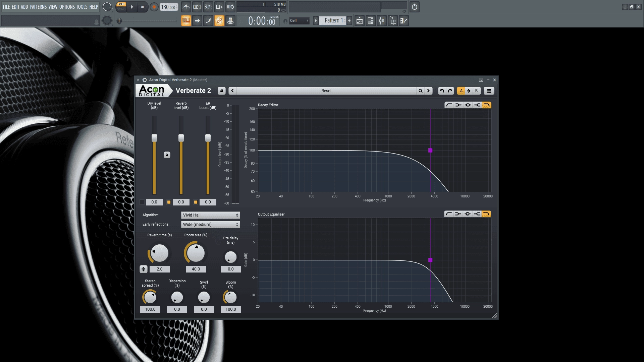
Task: Select high cut band in Output Equalizer
Action: tap(486, 214)
